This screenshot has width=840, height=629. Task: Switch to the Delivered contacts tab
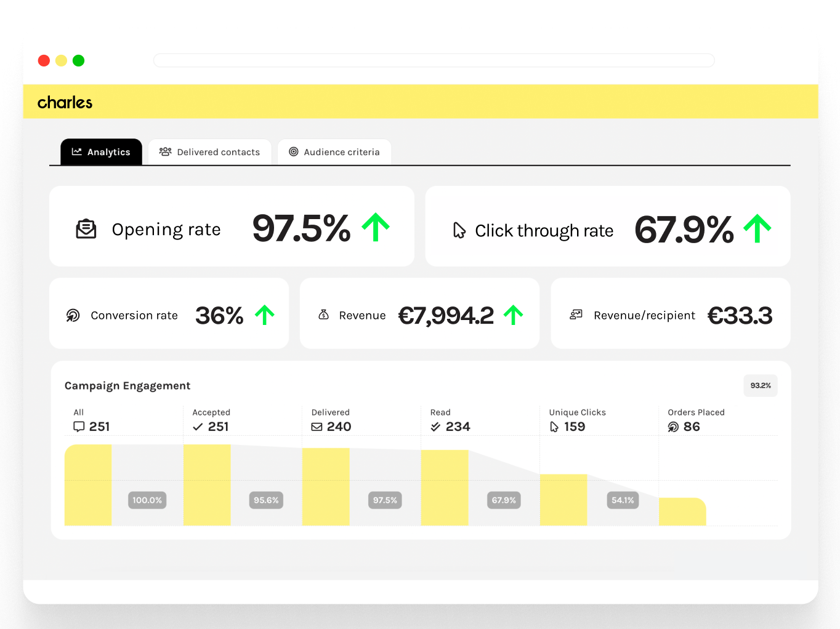[x=210, y=151]
